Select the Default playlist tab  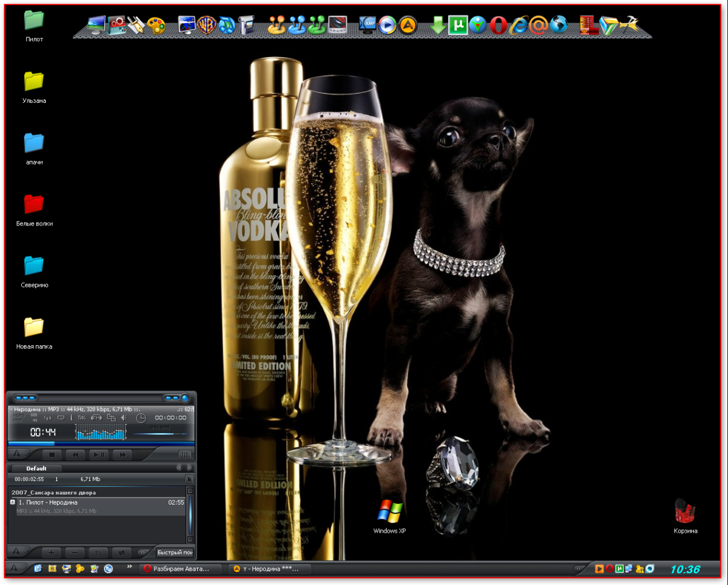(36, 468)
